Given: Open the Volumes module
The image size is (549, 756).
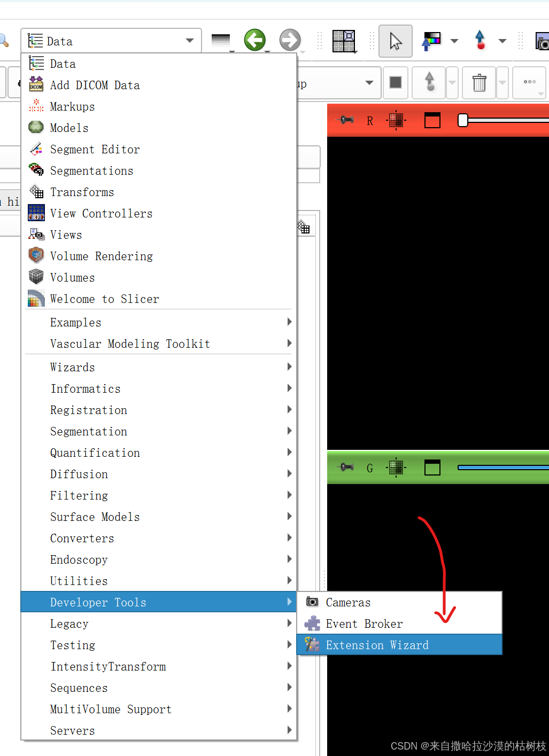Looking at the screenshot, I should point(159,277).
